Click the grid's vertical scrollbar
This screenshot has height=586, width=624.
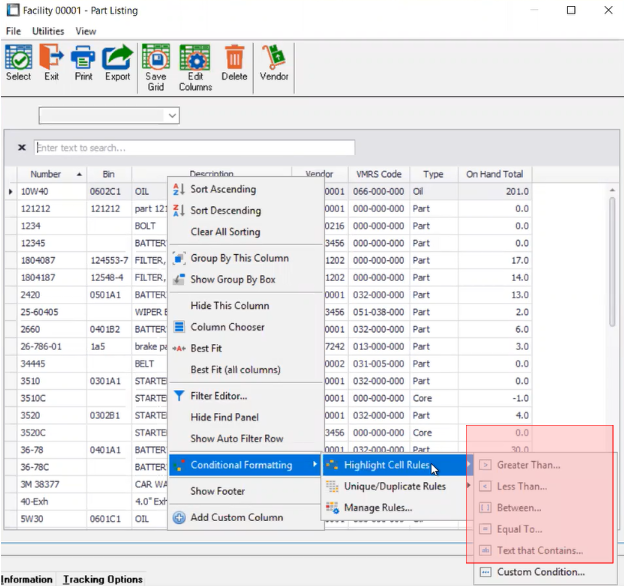tap(613, 300)
